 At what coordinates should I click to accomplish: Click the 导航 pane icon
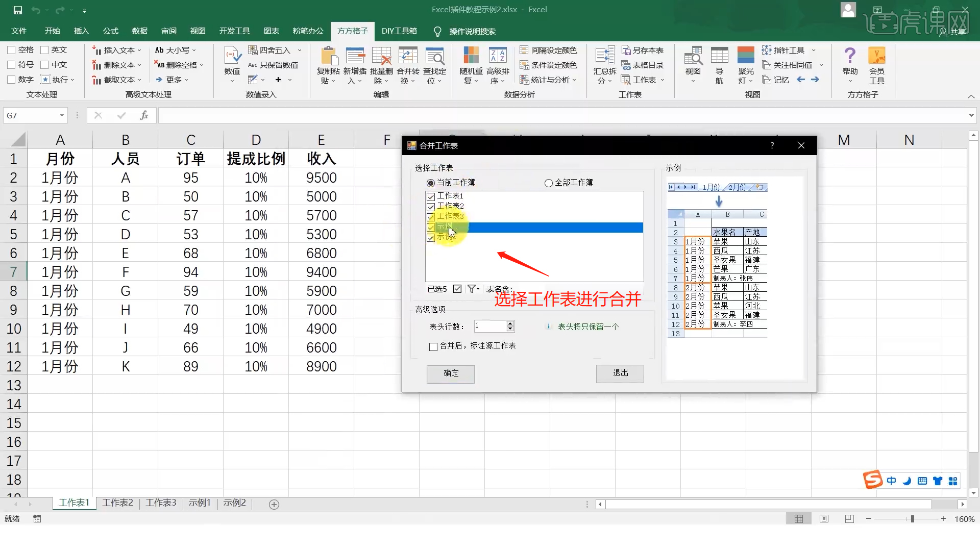pos(719,55)
